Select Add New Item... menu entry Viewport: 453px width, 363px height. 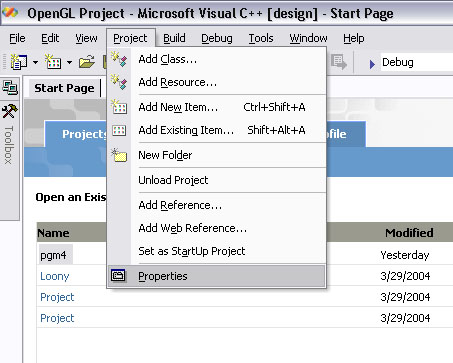pyautogui.click(x=217, y=107)
